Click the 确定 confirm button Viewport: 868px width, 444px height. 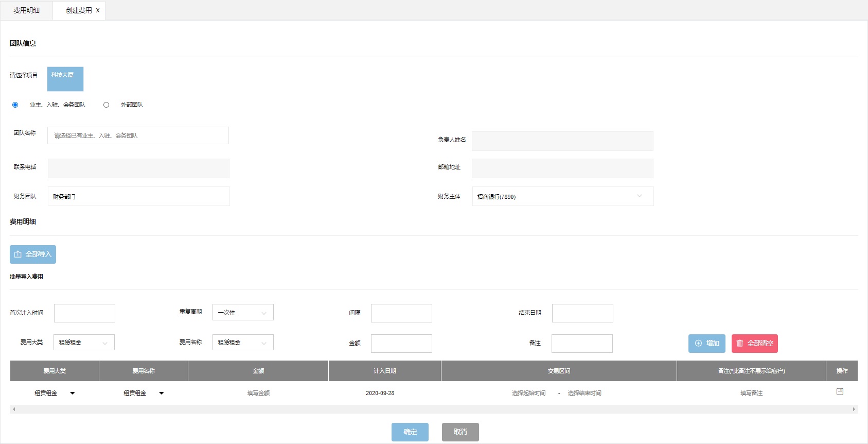click(410, 432)
